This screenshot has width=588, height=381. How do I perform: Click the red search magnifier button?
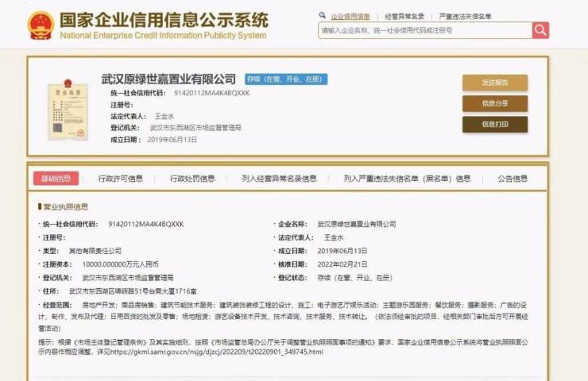540,30
